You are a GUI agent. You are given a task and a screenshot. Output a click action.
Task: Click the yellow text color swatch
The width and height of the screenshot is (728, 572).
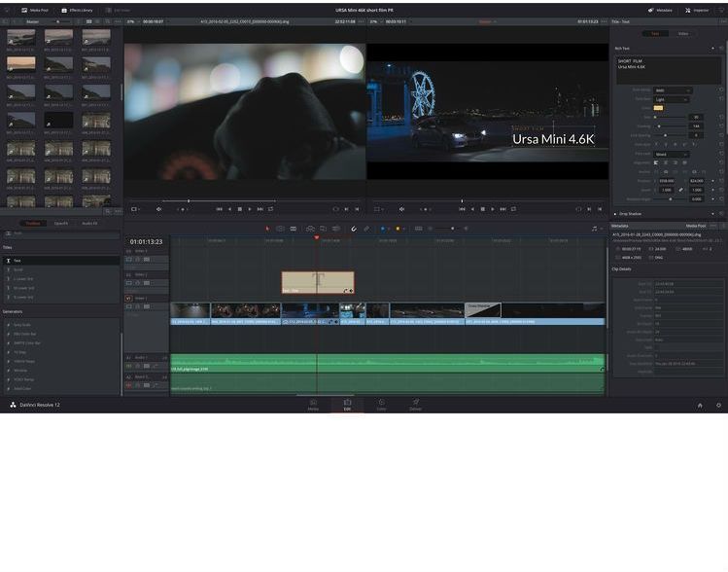pyautogui.click(x=658, y=108)
